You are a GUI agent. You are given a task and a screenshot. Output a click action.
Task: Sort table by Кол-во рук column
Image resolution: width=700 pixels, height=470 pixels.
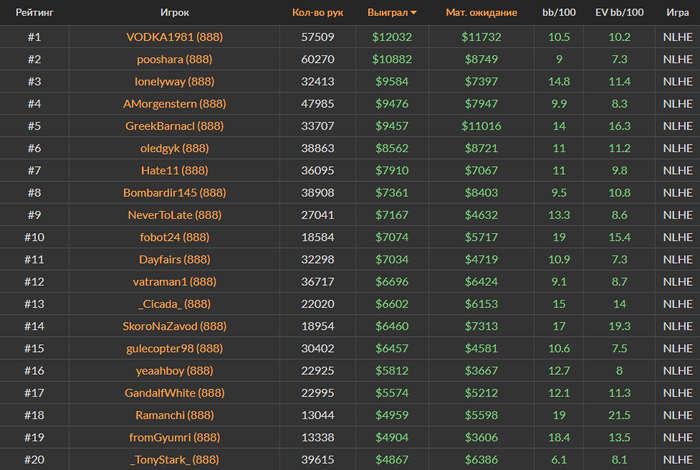coord(317,12)
